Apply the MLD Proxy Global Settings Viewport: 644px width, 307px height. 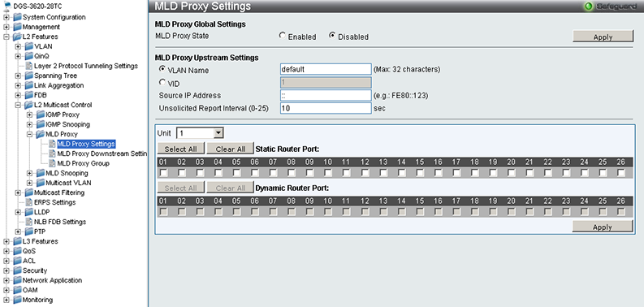[603, 37]
